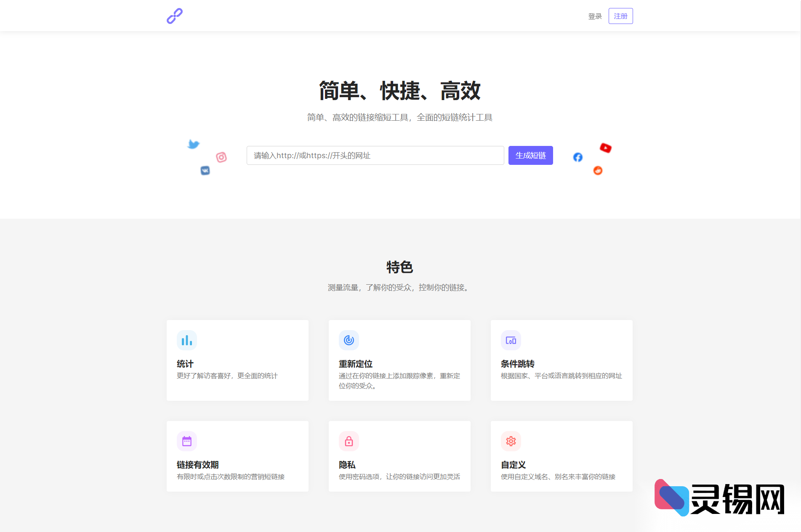Click the 生成短链 button
The height and width of the screenshot is (532, 801).
(x=530, y=155)
